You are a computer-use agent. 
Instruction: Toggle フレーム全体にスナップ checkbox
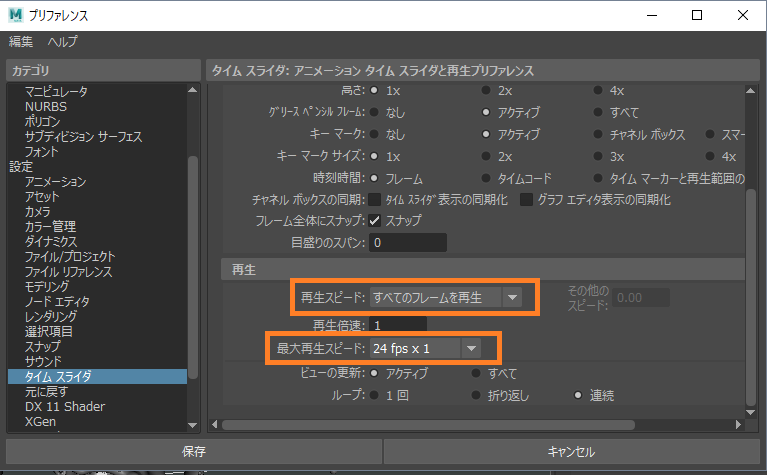pos(375,221)
